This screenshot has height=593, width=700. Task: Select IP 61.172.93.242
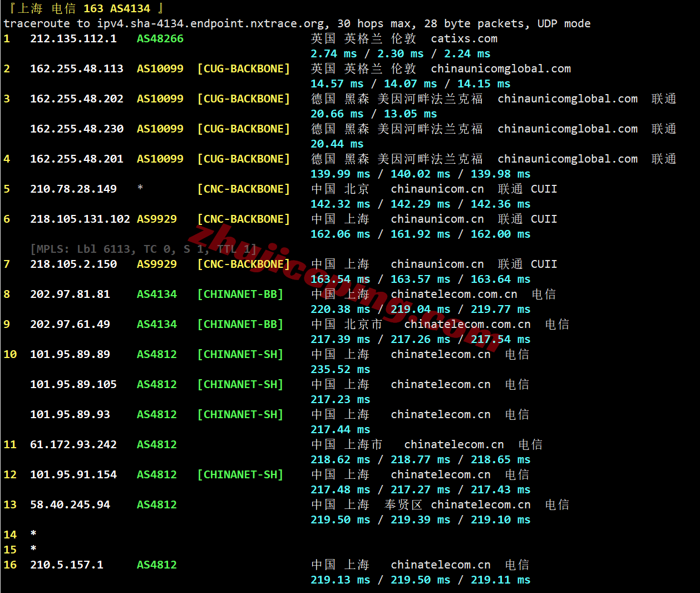click(73, 444)
